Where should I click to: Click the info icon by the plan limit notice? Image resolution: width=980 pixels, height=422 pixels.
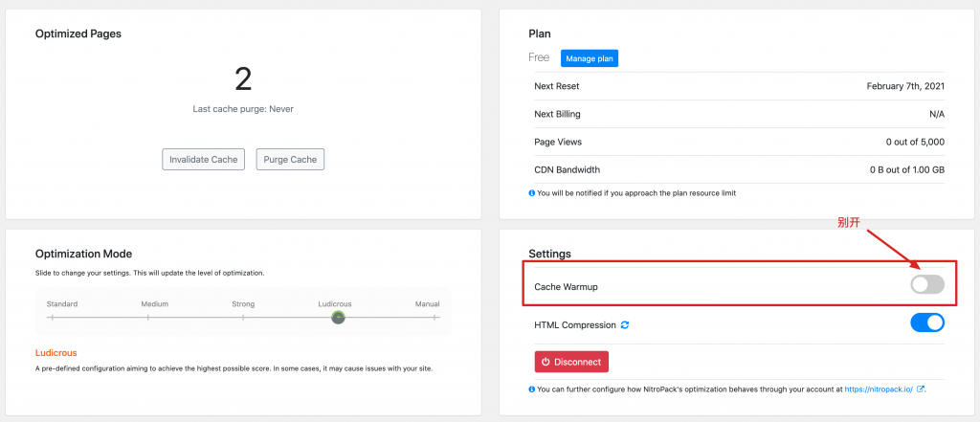tap(532, 193)
